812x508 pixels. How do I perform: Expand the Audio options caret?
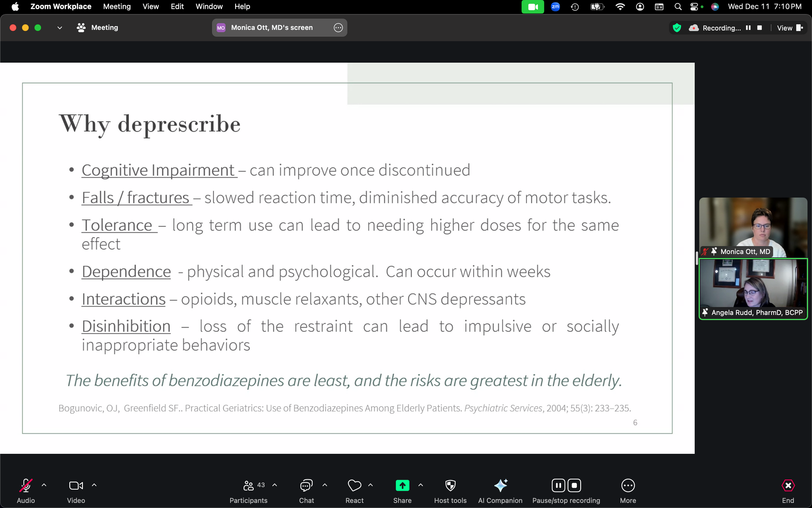click(44, 485)
